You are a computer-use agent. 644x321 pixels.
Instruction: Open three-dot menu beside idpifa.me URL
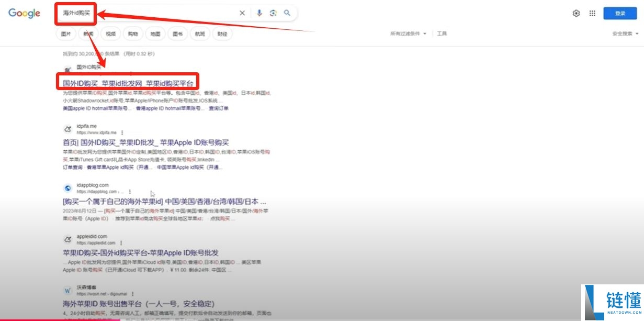[x=122, y=132]
